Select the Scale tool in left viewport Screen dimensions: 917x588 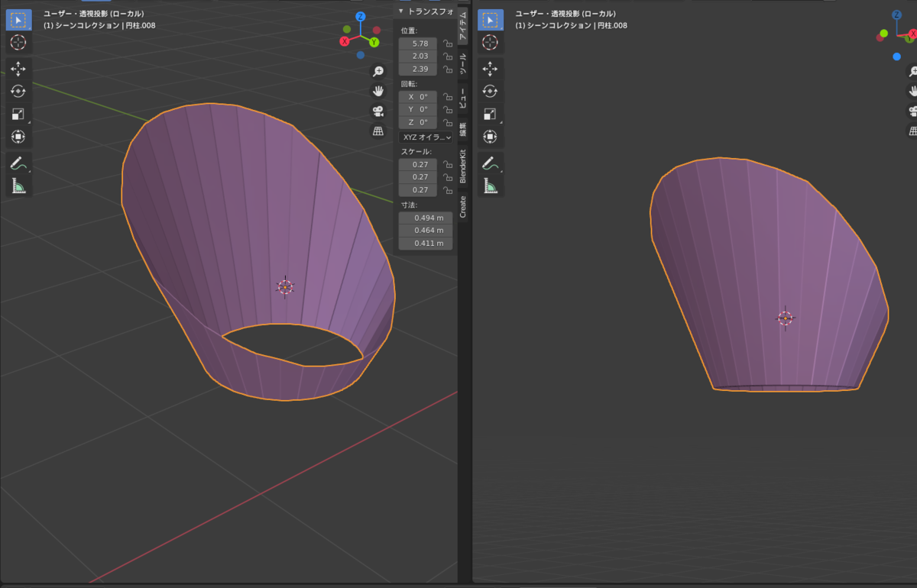point(19,115)
